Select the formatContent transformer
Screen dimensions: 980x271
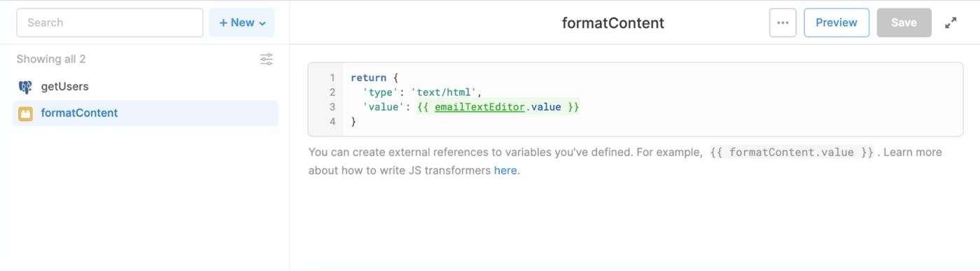coord(146,113)
